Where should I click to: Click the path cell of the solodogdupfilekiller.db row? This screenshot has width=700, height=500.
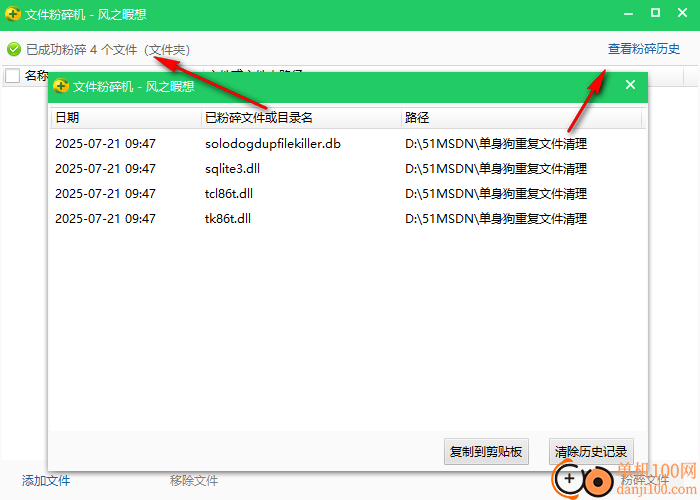[x=496, y=144]
